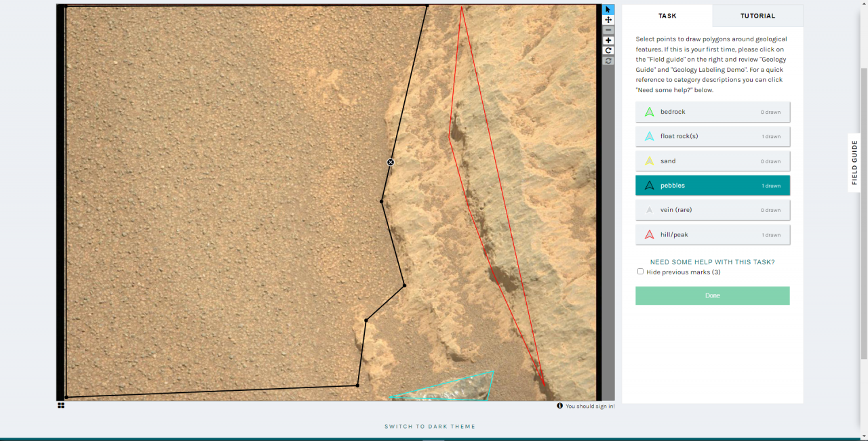Click the You should sign in notice
The height and width of the screenshot is (441, 868).
click(590, 406)
